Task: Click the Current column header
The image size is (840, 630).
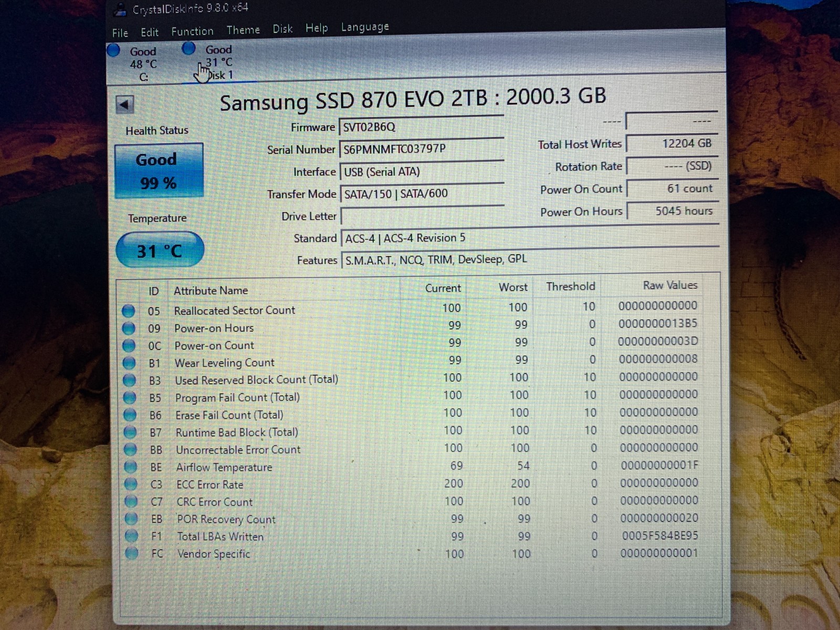Action: pyautogui.click(x=443, y=288)
